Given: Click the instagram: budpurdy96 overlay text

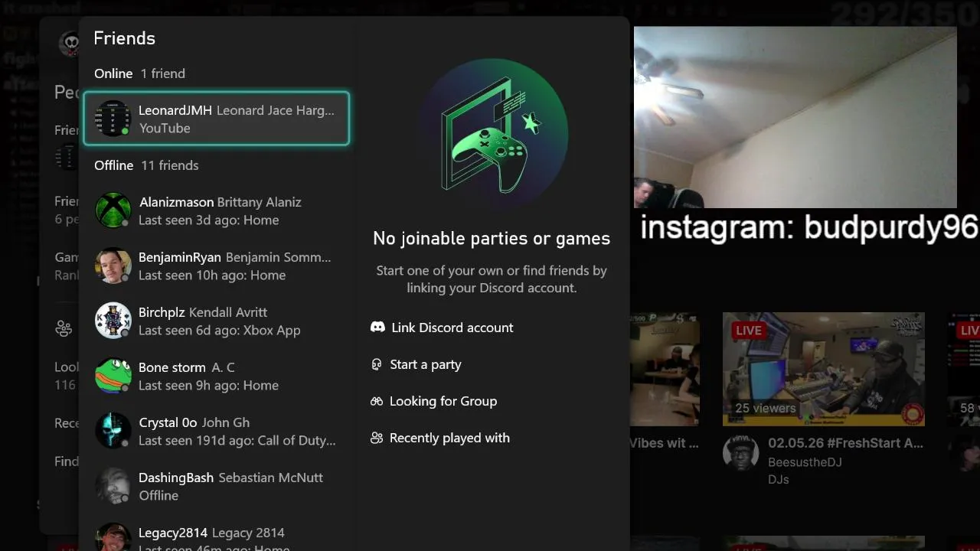Looking at the screenshot, I should 809,227.
